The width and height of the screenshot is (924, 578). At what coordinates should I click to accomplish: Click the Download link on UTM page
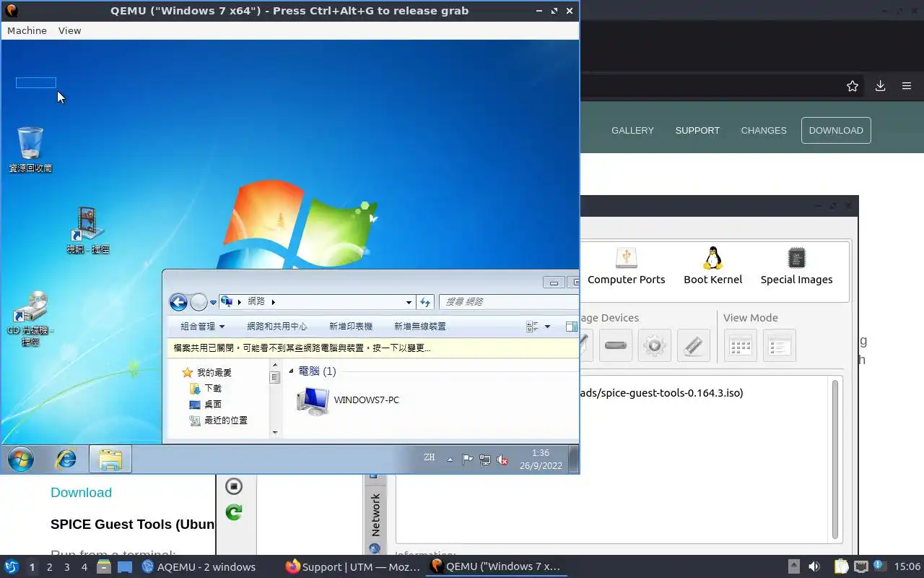click(81, 492)
